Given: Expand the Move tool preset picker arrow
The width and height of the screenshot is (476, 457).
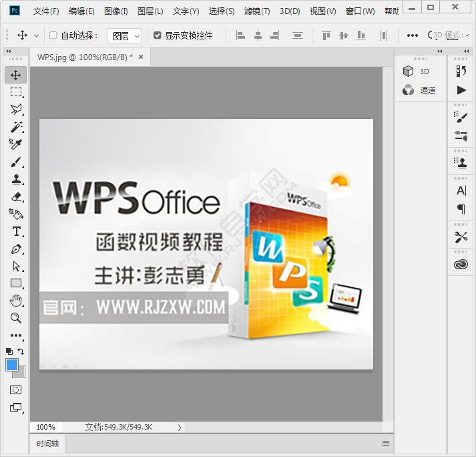Looking at the screenshot, I should 36,35.
